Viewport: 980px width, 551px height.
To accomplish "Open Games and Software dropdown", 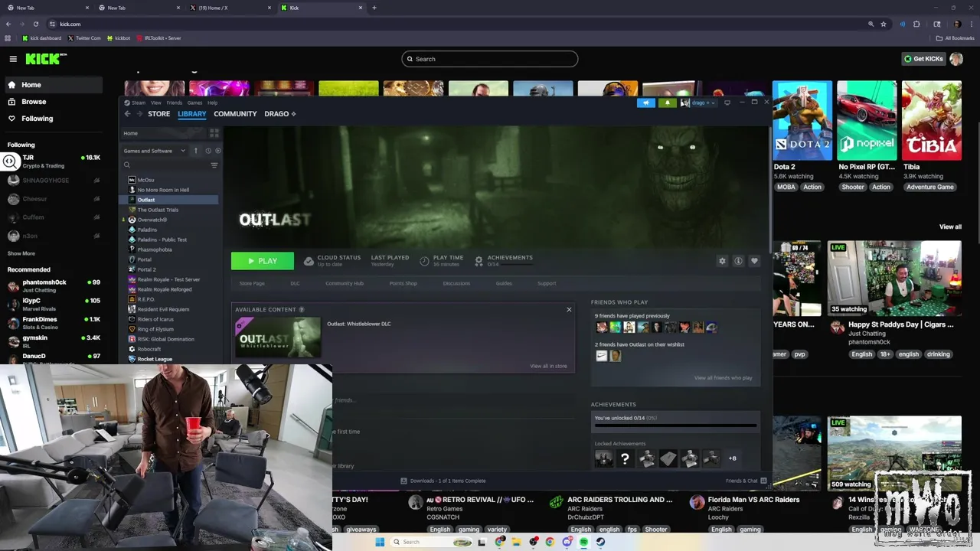I will click(x=155, y=151).
